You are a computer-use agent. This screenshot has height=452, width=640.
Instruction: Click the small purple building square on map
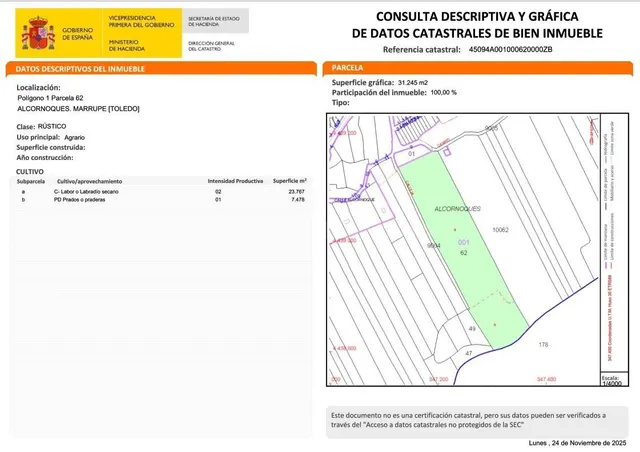447,152
